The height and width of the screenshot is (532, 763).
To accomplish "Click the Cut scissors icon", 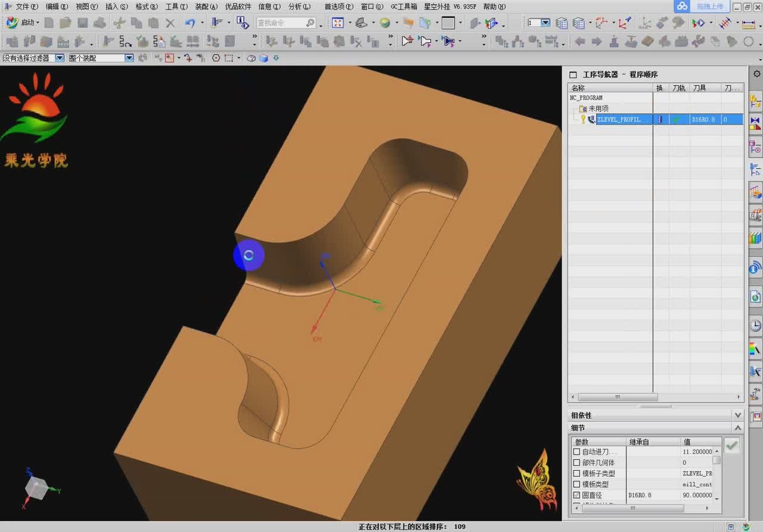I will coord(119,23).
